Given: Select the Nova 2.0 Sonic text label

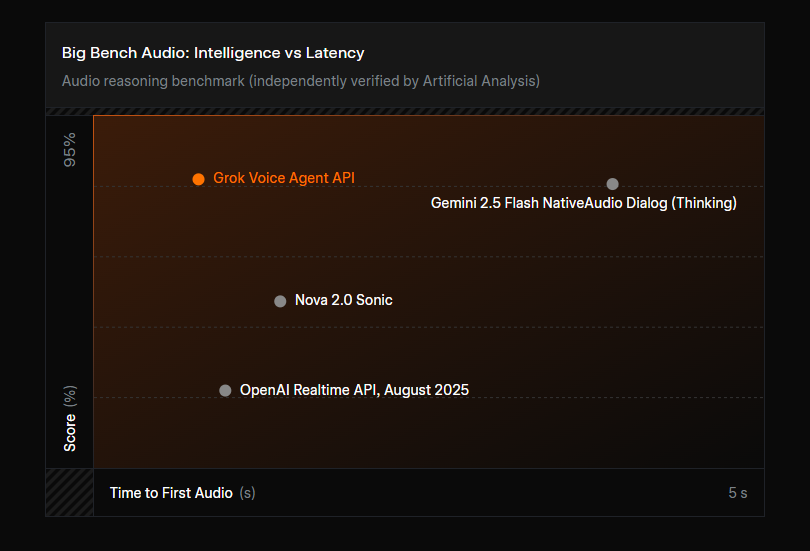Looking at the screenshot, I should (343, 300).
